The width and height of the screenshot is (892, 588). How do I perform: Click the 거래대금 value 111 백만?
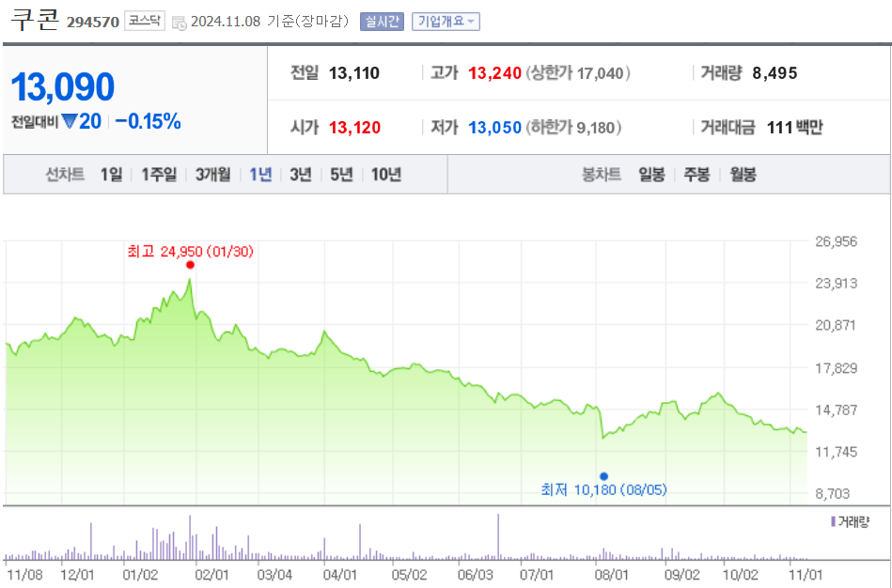coord(795,128)
